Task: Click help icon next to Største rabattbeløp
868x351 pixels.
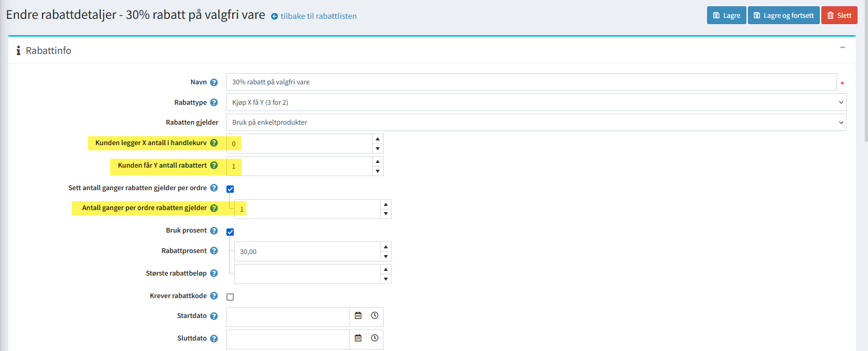Action: pyautogui.click(x=214, y=273)
